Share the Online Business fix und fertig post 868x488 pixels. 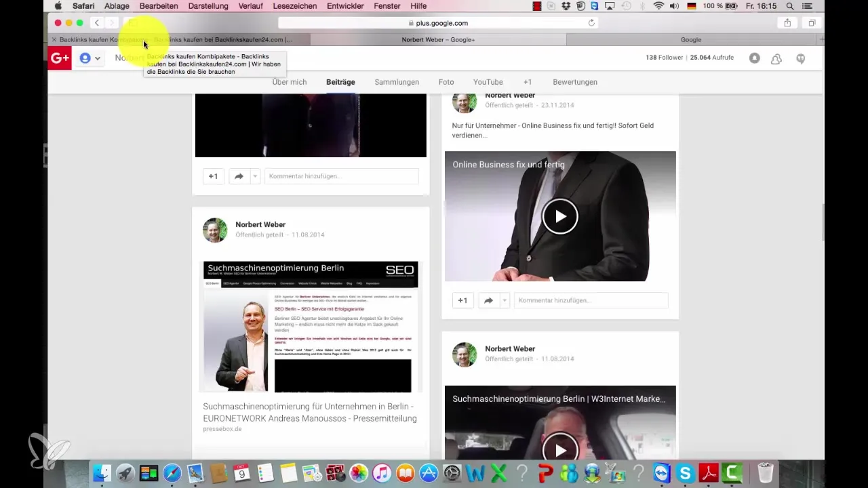489,300
